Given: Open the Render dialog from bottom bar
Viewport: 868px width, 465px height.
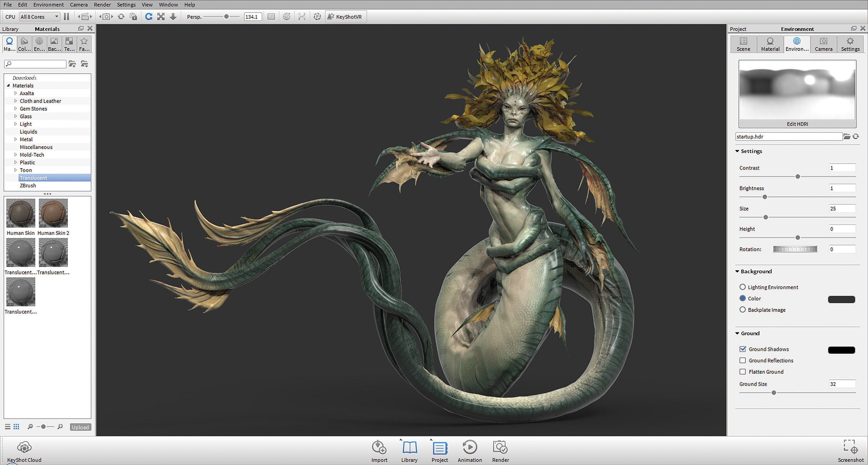Looking at the screenshot, I should (x=500, y=451).
